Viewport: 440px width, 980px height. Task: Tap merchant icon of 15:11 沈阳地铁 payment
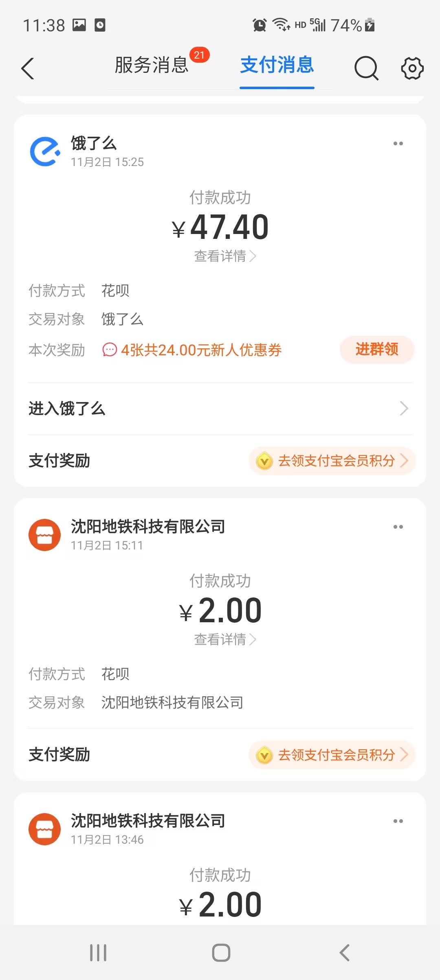[x=45, y=535]
